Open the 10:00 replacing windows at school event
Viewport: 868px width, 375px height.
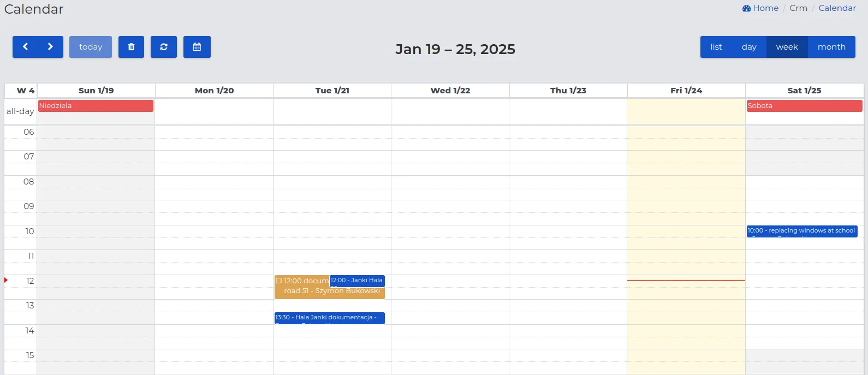point(801,231)
